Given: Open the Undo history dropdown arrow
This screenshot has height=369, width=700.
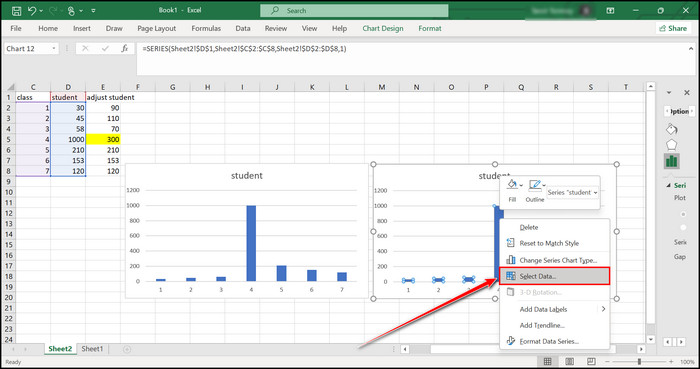Looking at the screenshot, I should tap(41, 11).
